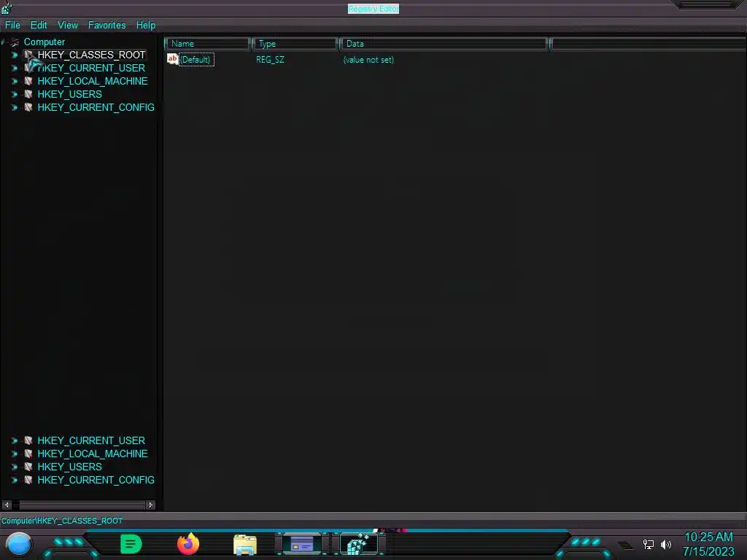
Task: Click the Registry Editor title bar icon
Action: point(7,7)
